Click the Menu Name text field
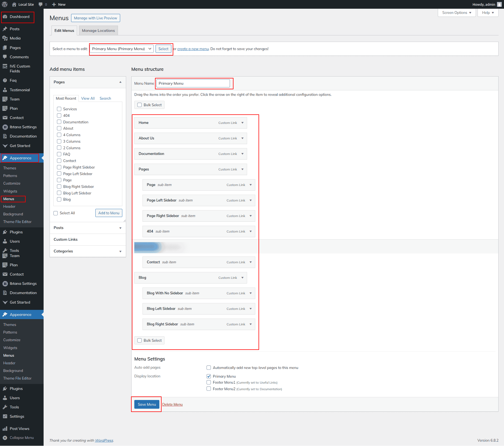The image size is (504, 446). coord(193,83)
